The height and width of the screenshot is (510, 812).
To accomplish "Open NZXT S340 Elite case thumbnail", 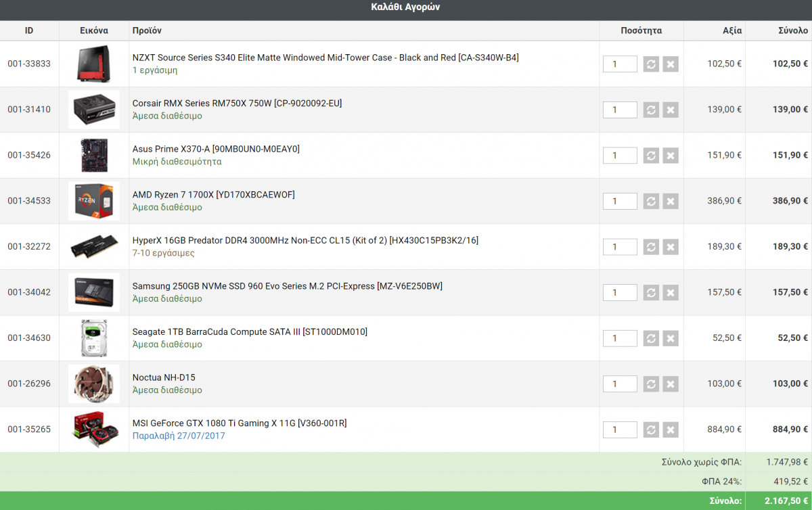I will tap(94, 64).
